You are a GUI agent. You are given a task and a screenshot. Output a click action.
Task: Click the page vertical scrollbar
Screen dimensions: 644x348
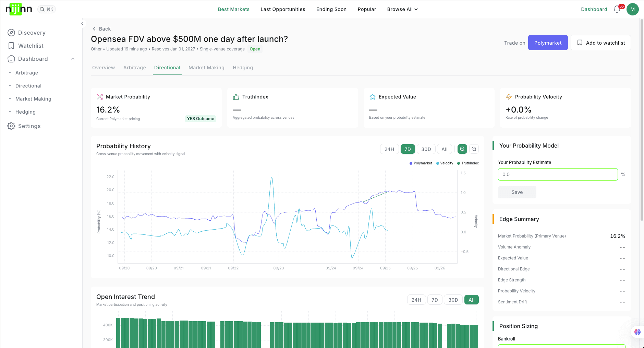(642, 120)
